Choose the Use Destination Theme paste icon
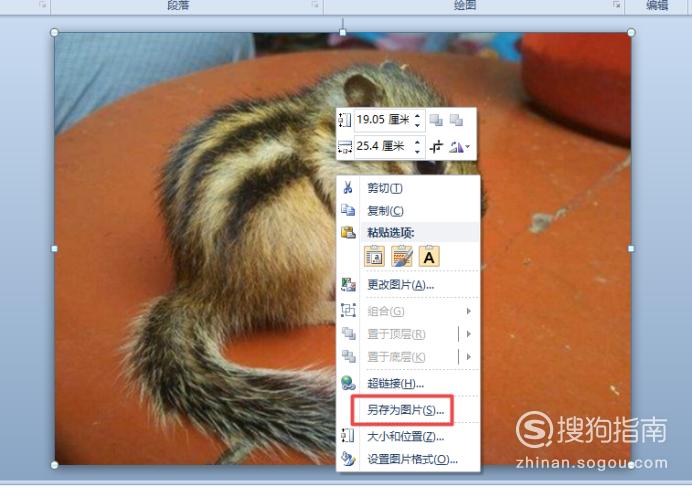This screenshot has height=497, width=692. click(x=374, y=256)
